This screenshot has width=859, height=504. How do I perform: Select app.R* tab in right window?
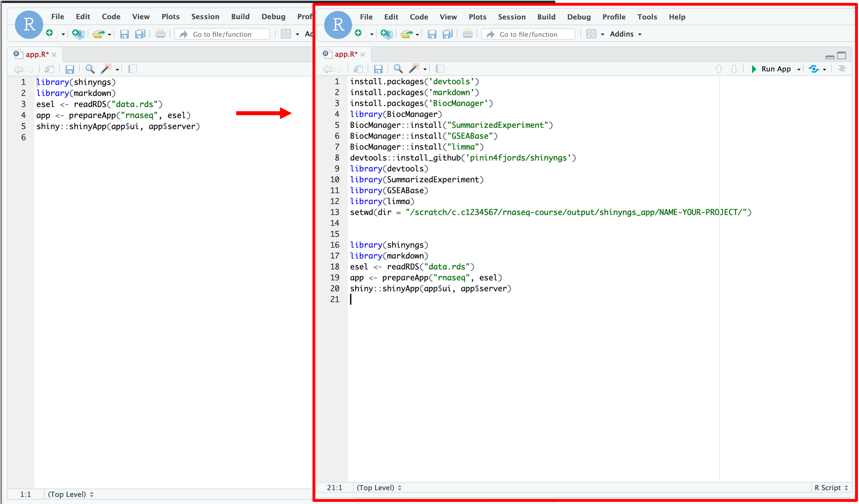click(x=346, y=54)
